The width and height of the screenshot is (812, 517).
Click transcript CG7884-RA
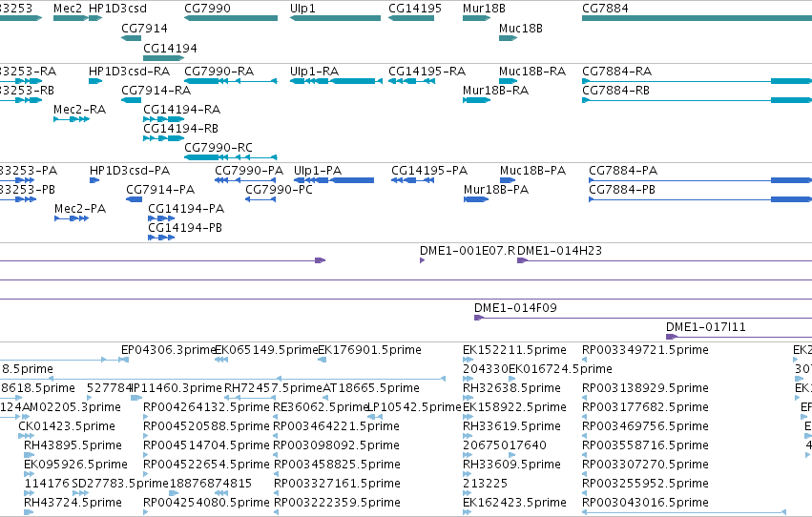tap(697, 81)
